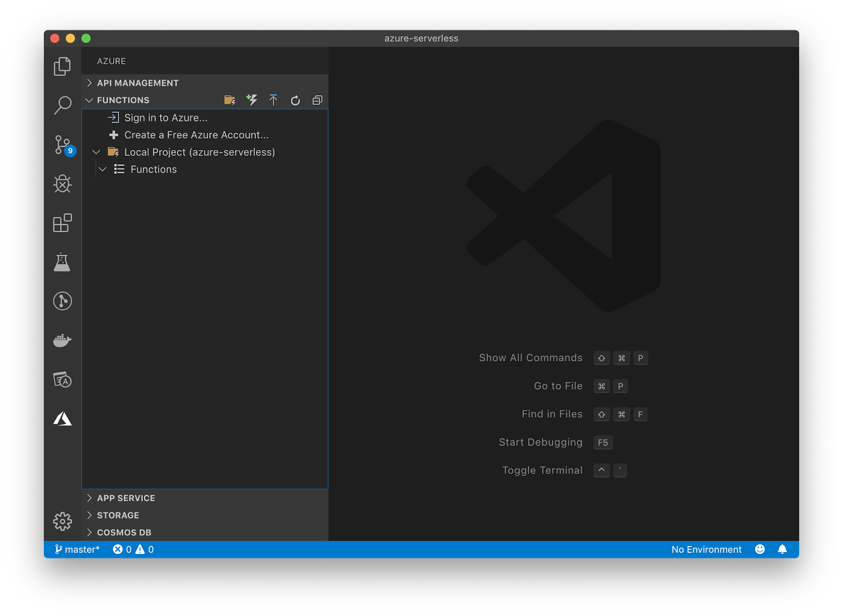Open Source Control with 9 changes
Image resolution: width=843 pixels, height=616 pixels.
62,145
